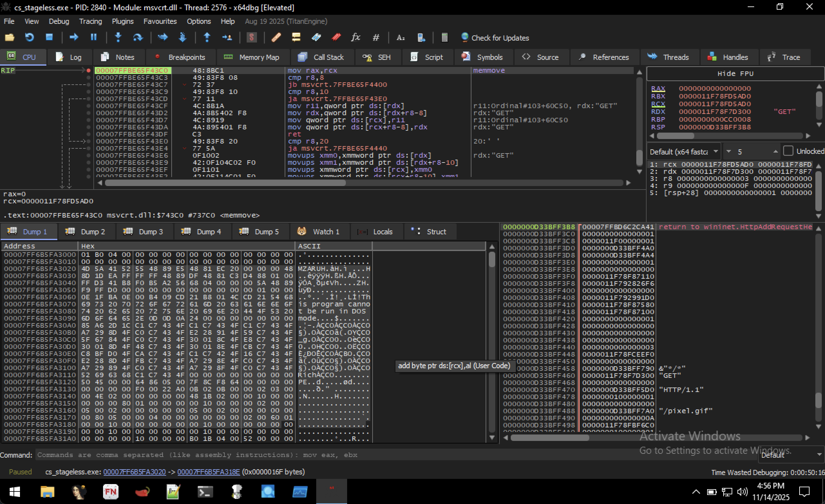Image resolution: width=825 pixels, height=504 pixels.
Task: Step into with the down-arrow icon
Action: pos(118,37)
